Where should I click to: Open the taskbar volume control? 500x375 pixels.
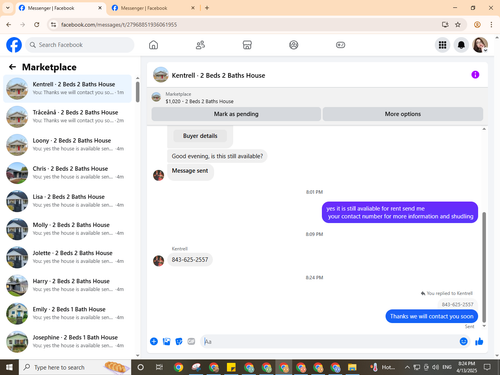point(435,367)
